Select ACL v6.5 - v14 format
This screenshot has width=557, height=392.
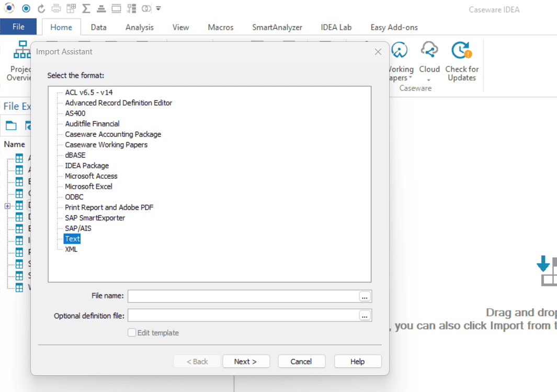(89, 93)
